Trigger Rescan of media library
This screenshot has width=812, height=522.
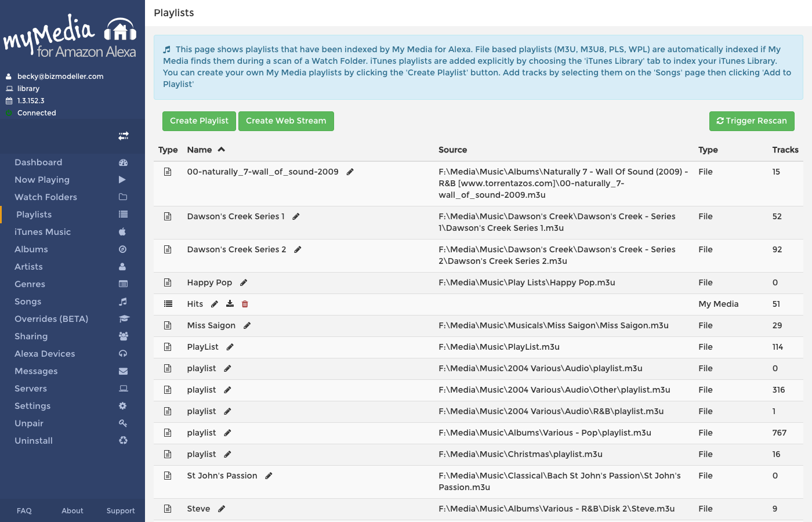pos(751,121)
